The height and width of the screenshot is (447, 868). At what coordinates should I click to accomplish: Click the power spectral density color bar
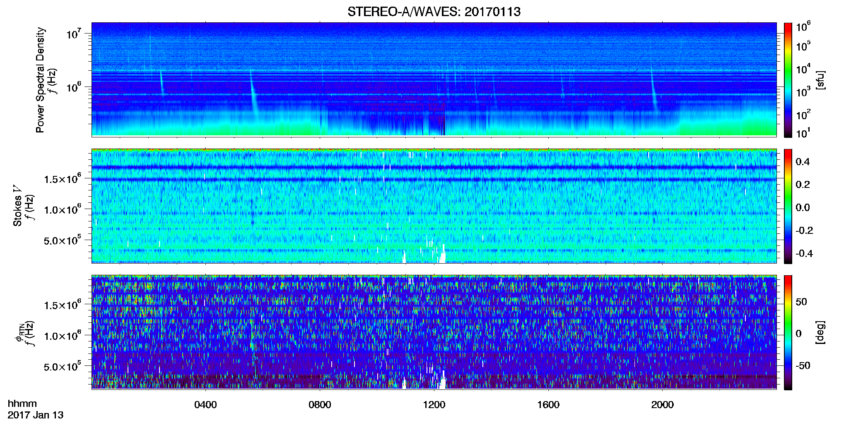[788, 80]
